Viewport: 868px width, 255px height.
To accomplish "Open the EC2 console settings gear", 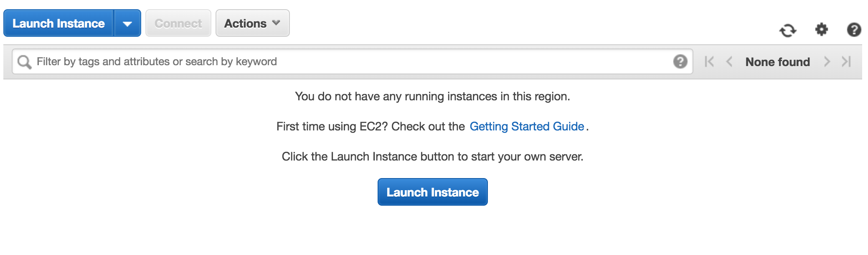I will coord(821,30).
